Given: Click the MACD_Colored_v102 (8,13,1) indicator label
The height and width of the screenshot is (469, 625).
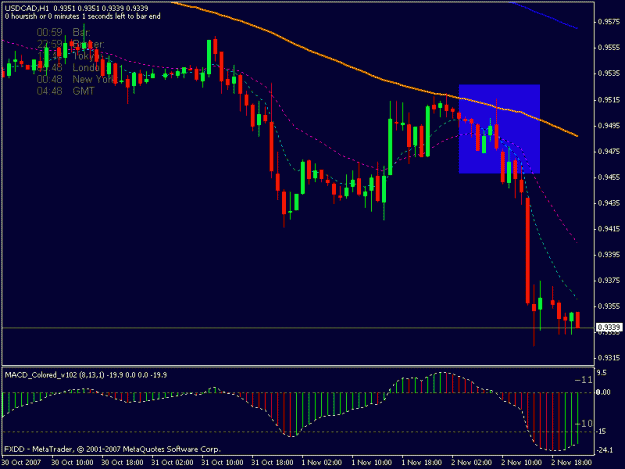Looking at the screenshot, I should 86,375.
